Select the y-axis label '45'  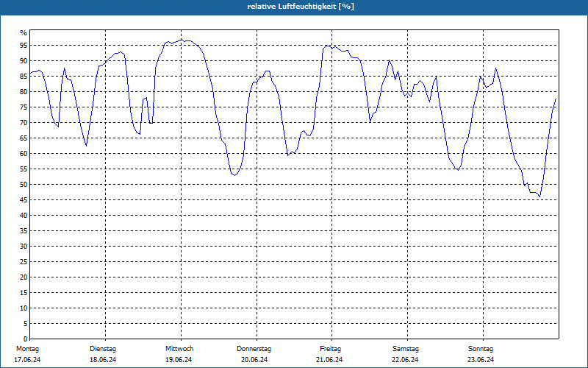[x=24, y=199]
